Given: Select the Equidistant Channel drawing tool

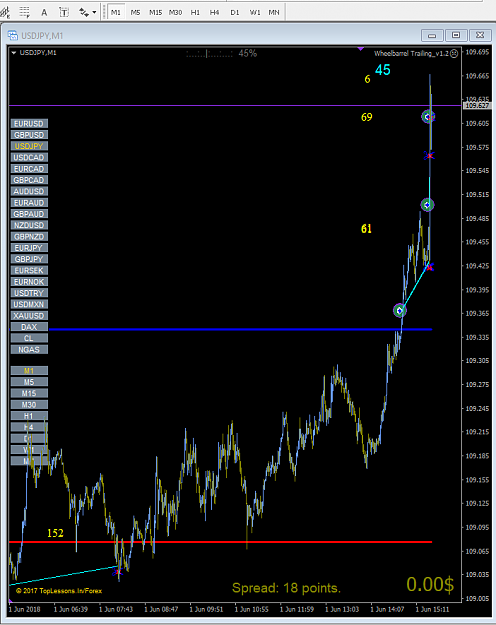Looking at the screenshot, I should [5, 12].
